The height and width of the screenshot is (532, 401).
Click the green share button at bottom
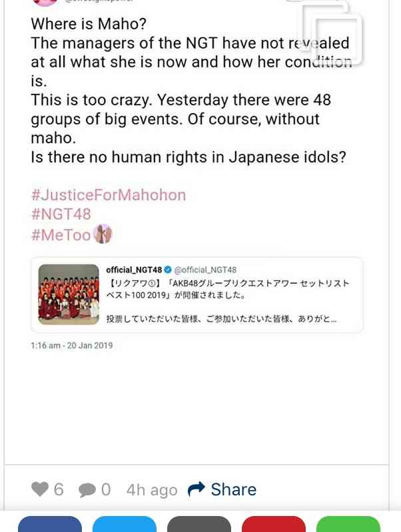coord(348,524)
